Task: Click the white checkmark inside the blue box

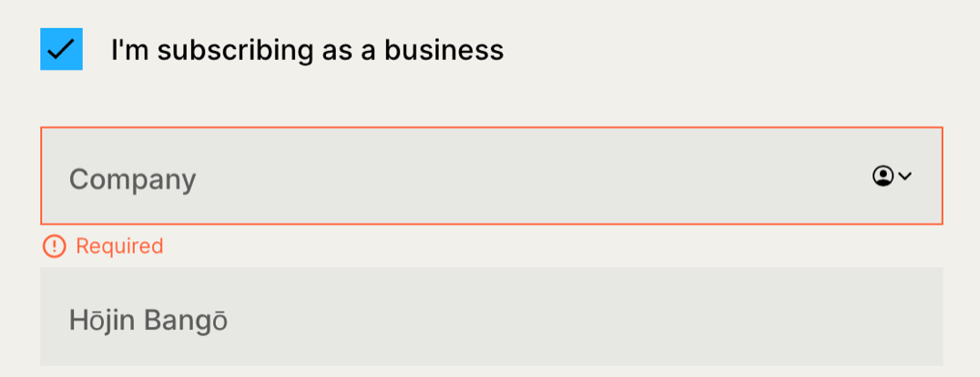Action: (x=61, y=49)
